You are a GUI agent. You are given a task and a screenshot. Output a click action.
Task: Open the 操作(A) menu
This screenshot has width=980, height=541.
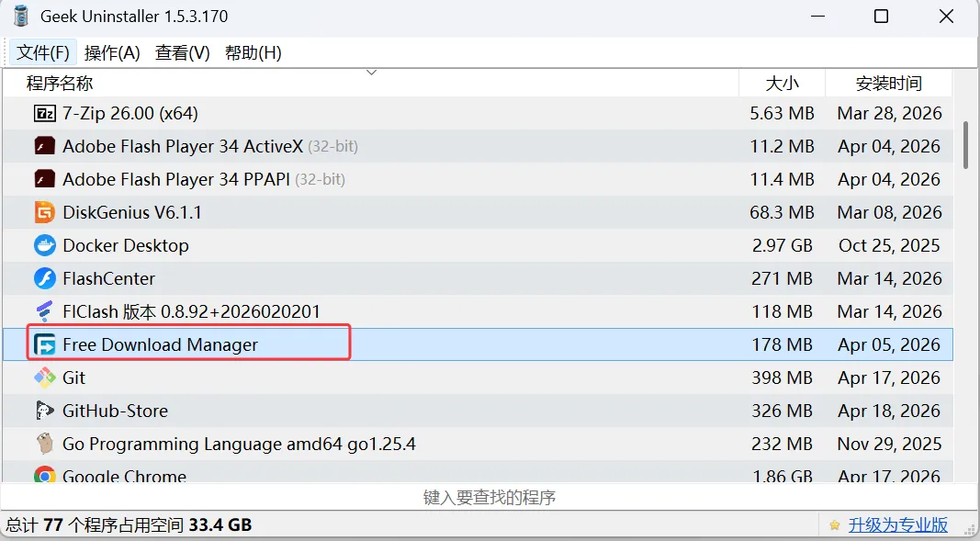(x=112, y=52)
